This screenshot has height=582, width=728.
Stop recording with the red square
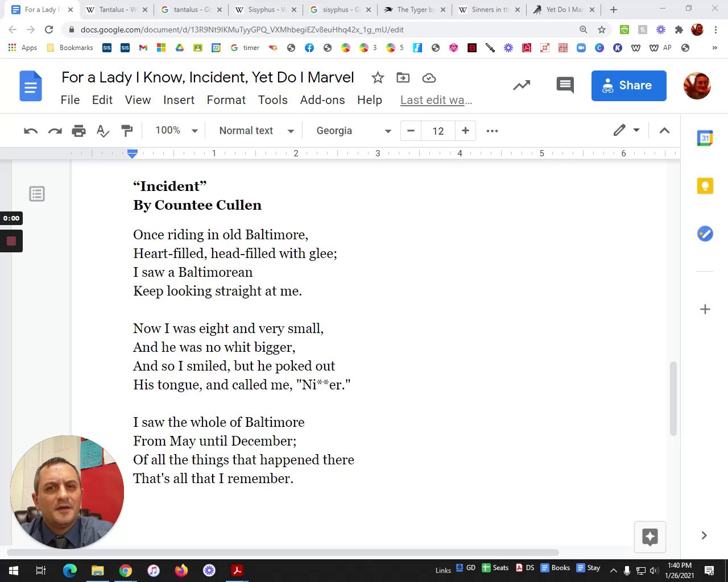[x=11, y=242]
